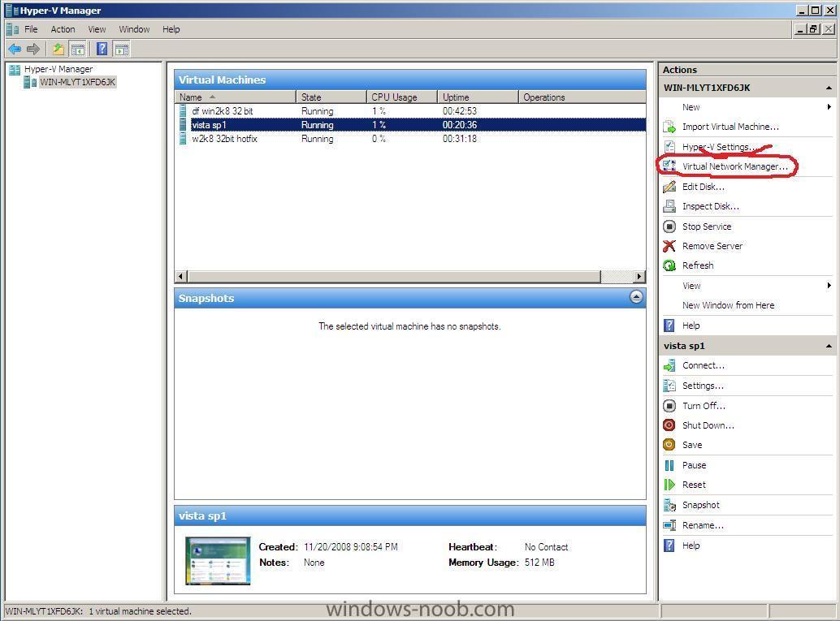
Task: Sort by the Uptime column header
Action: click(x=478, y=97)
